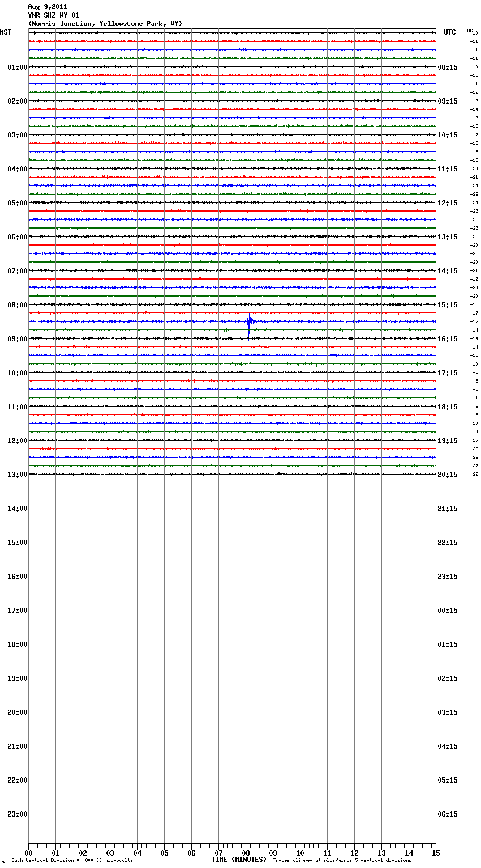
Task: Click the 06:15 UTC time label
Action: (448, 814)
